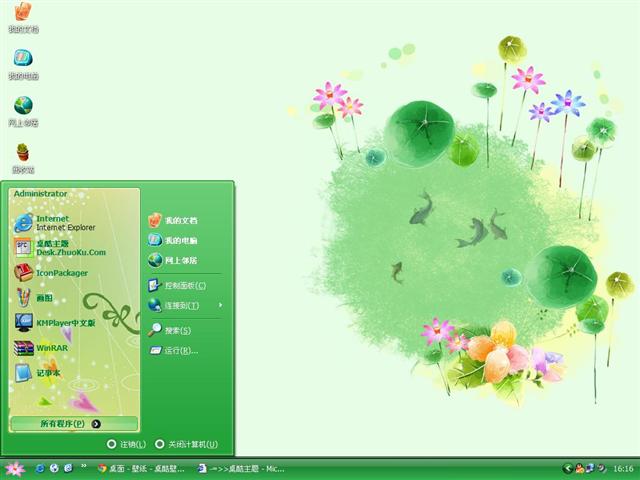The image size is (640, 480).
Task: Click the 关闭计算机(U) shut down button
Action: [x=187, y=444]
